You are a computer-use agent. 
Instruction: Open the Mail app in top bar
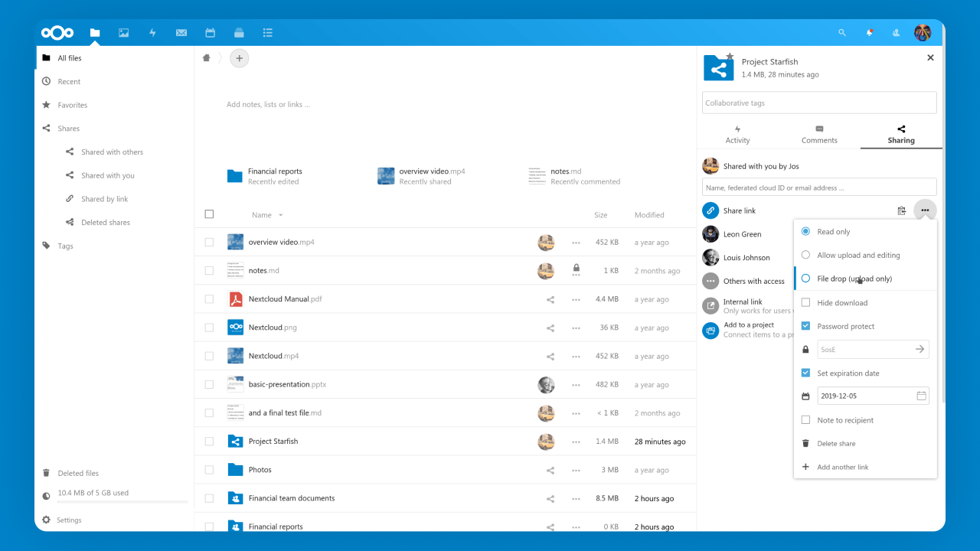pyautogui.click(x=181, y=33)
